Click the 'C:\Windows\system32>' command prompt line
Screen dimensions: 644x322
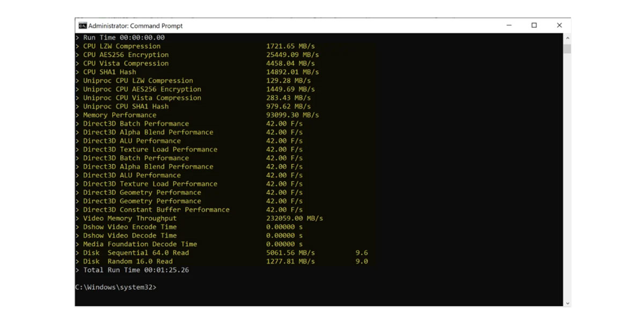[116, 287]
